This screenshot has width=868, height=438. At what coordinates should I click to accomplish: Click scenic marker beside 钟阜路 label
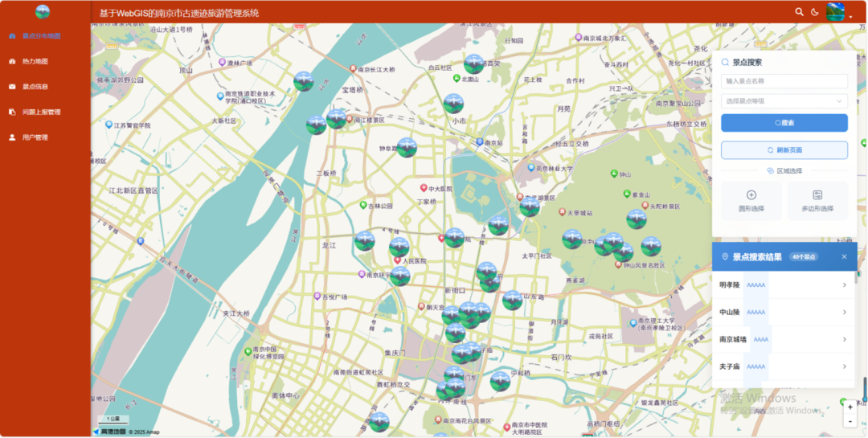(407, 148)
